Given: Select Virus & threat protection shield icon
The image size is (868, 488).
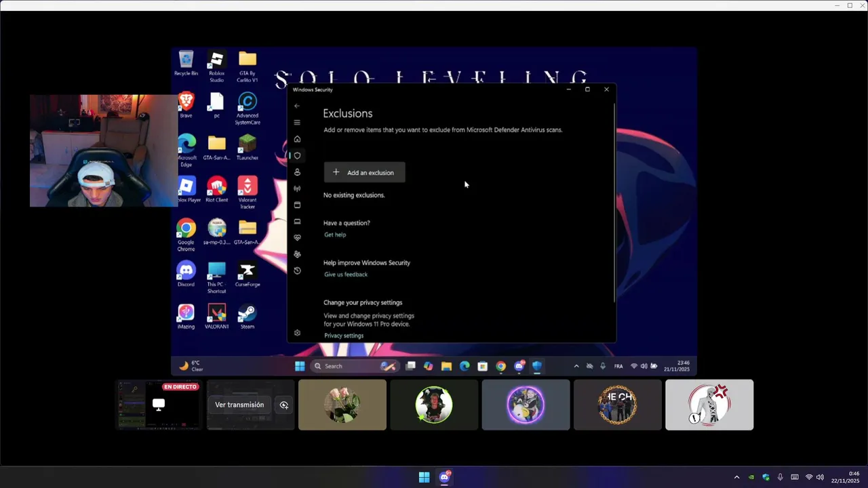Looking at the screenshot, I should click(297, 156).
